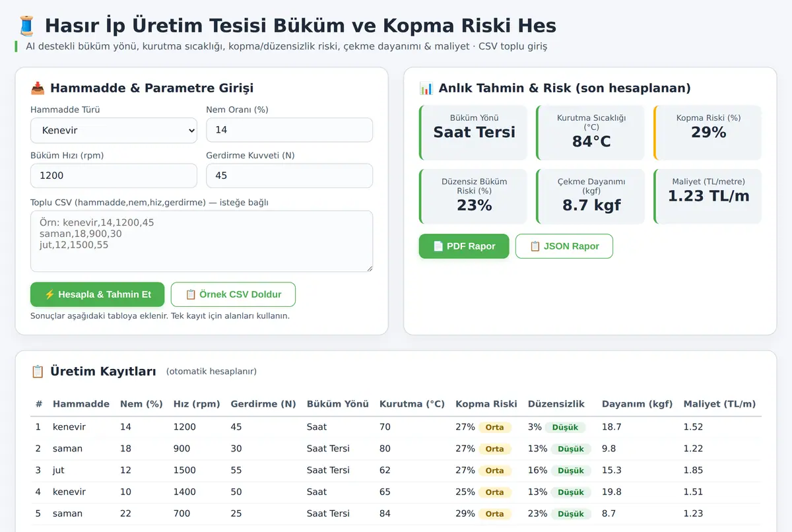The image size is (792, 532).
Task: Open the Hammadde Türü dropdown showing Kenevir
Action: pos(114,130)
